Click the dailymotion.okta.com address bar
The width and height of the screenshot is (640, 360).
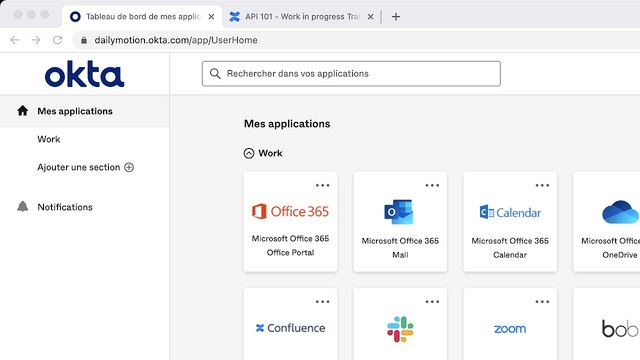click(355, 40)
